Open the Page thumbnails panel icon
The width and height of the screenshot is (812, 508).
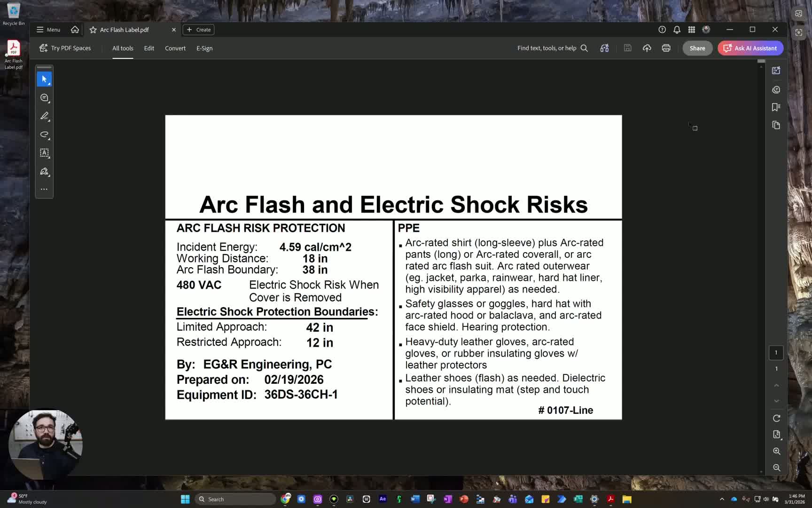tap(776, 125)
